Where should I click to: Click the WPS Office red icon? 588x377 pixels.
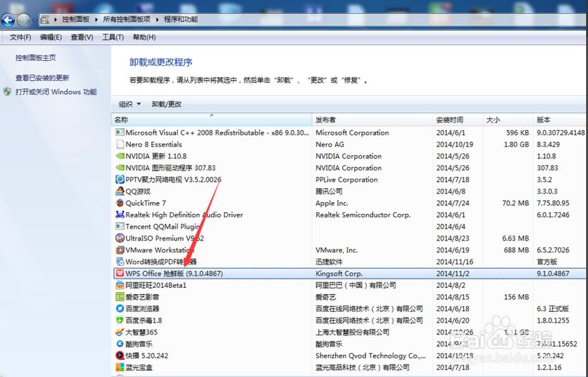click(x=119, y=273)
